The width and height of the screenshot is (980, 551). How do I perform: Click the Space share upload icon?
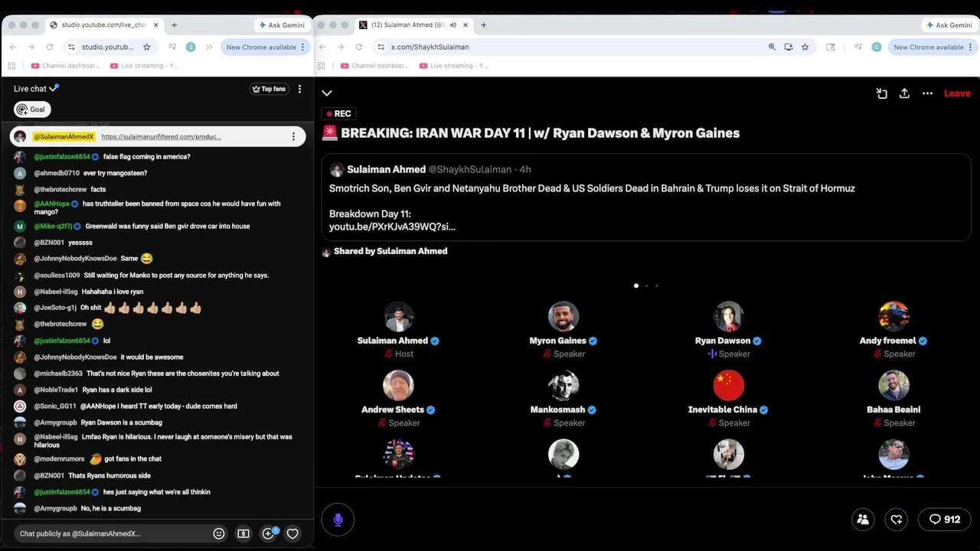904,93
